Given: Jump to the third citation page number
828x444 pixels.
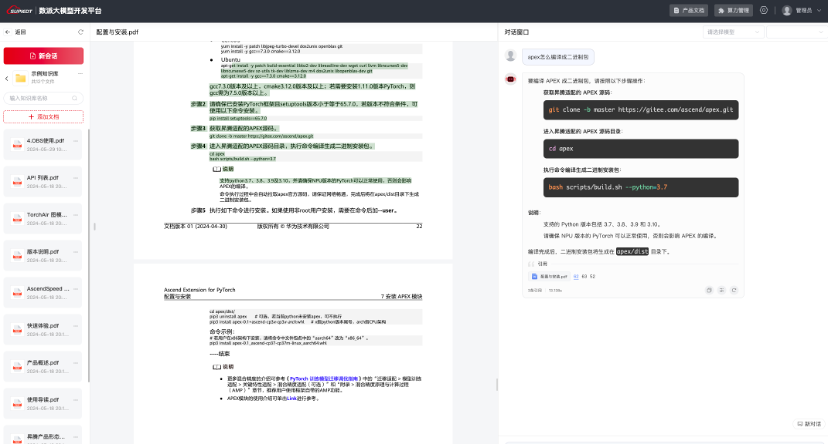Looking at the screenshot, I should 592,276.
